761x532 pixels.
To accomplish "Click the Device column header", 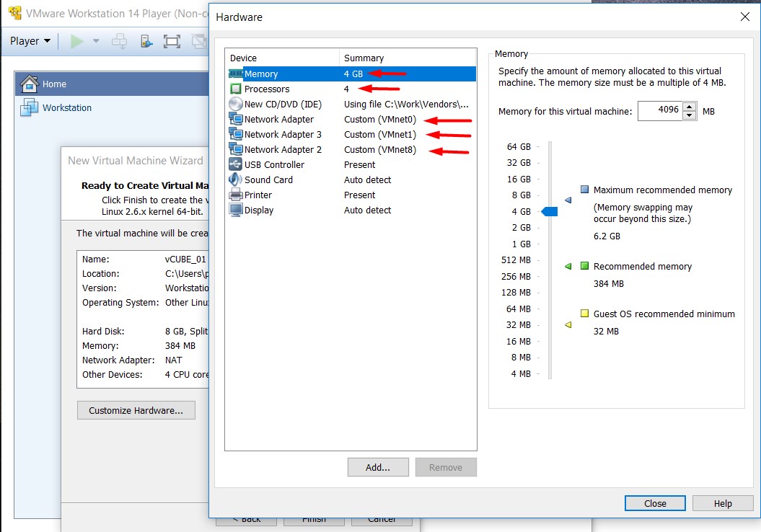I will coord(283,58).
